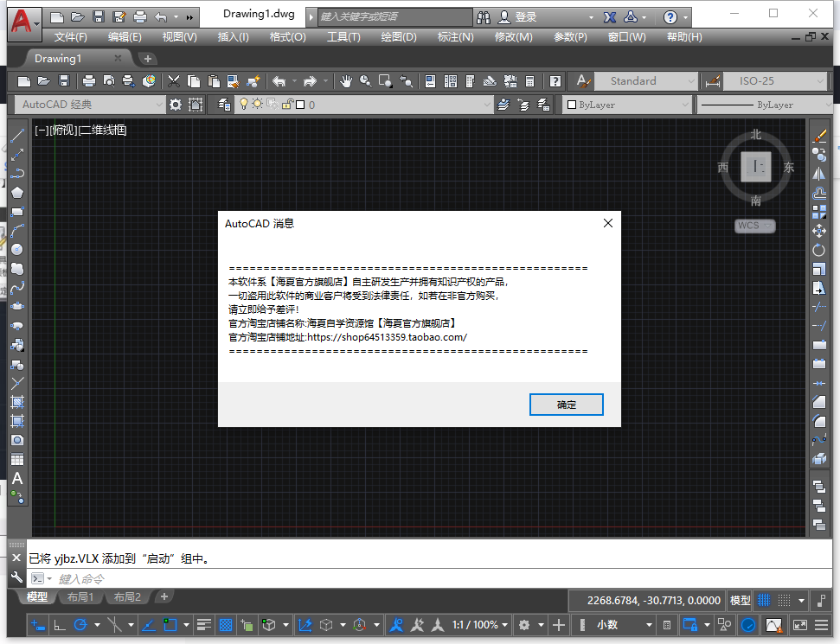Select the Move modify tool
This screenshot has width=840, height=644.
[x=819, y=232]
